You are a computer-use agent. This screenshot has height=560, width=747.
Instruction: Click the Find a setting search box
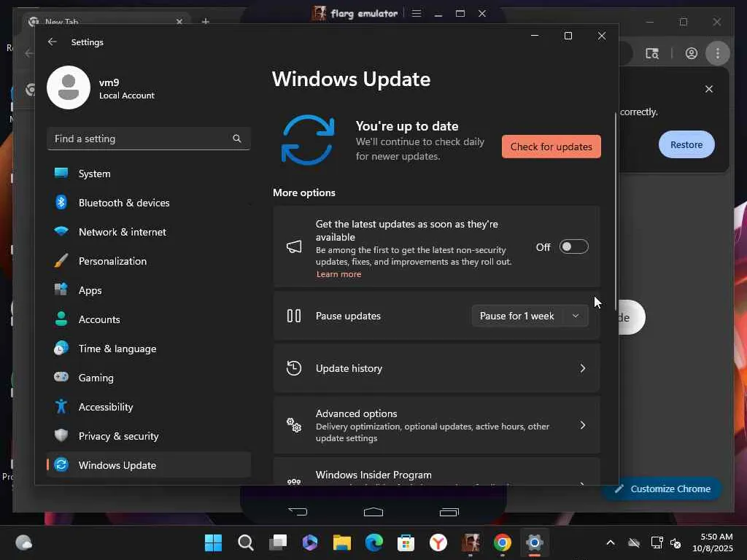(149, 139)
